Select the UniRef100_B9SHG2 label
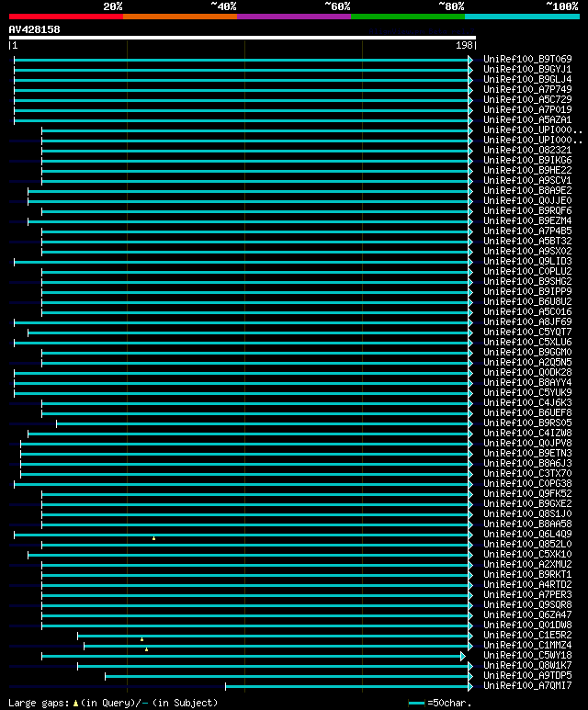This screenshot has width=588, height=710. click(527, 281)
